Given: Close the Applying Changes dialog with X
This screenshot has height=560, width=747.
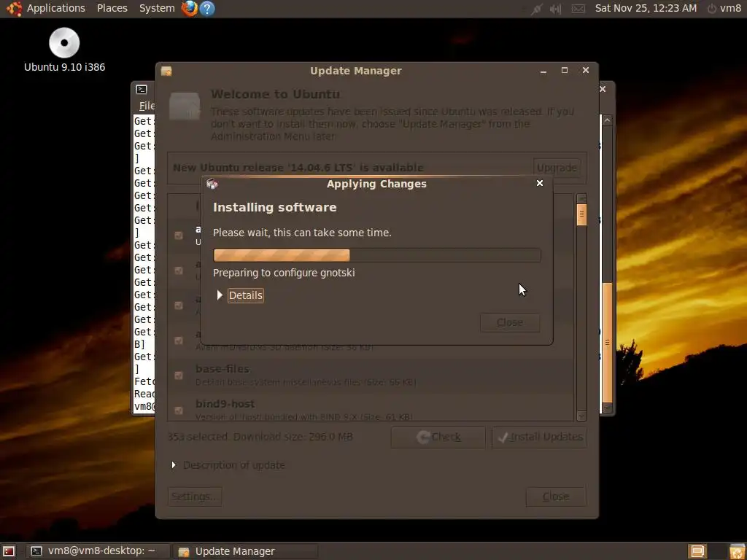Looking at the screenshot, I should 540,183.
